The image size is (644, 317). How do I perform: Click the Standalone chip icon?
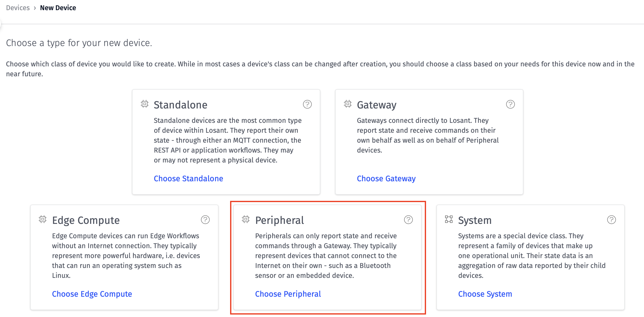(144, 104)
